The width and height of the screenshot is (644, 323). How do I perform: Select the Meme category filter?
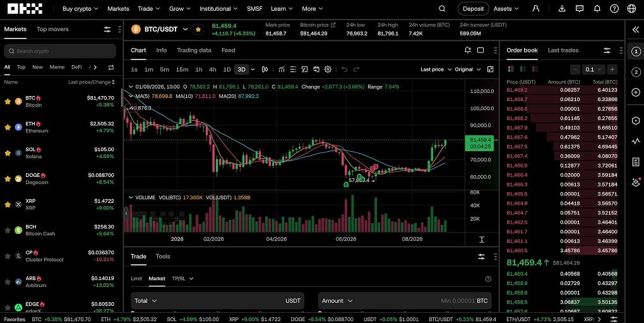(x=57, y=67)
